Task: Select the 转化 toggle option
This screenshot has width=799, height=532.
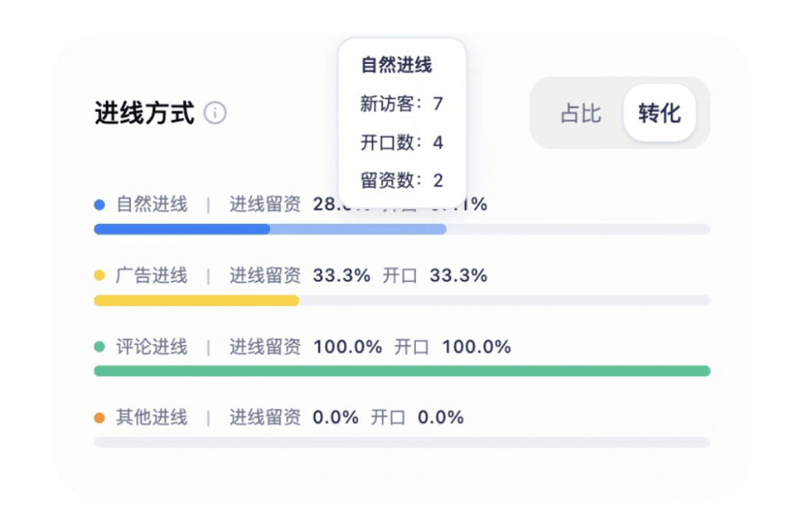Action: pyautogui.click(x=659, y=113)
